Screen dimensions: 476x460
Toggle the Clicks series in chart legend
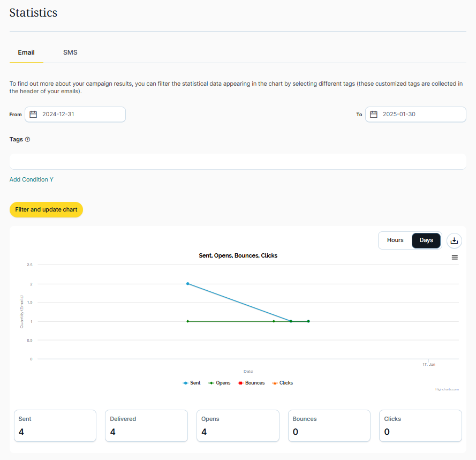pos(283,383)
